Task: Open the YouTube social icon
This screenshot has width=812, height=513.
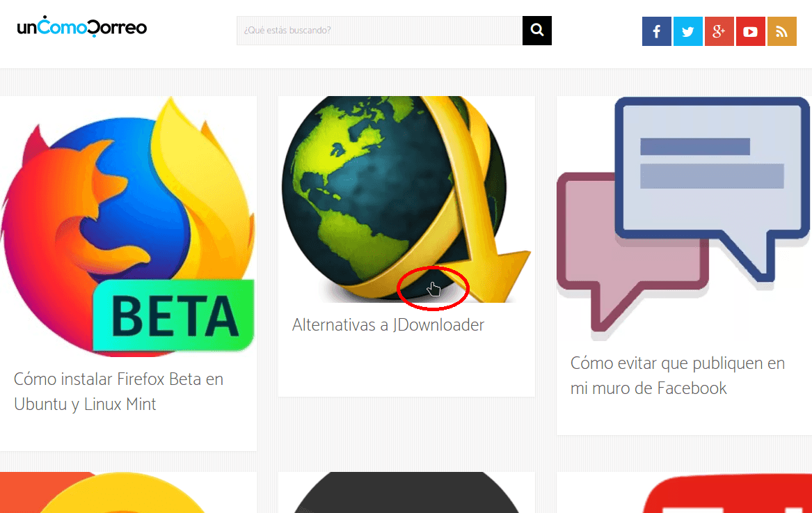Action: (750, 31)
